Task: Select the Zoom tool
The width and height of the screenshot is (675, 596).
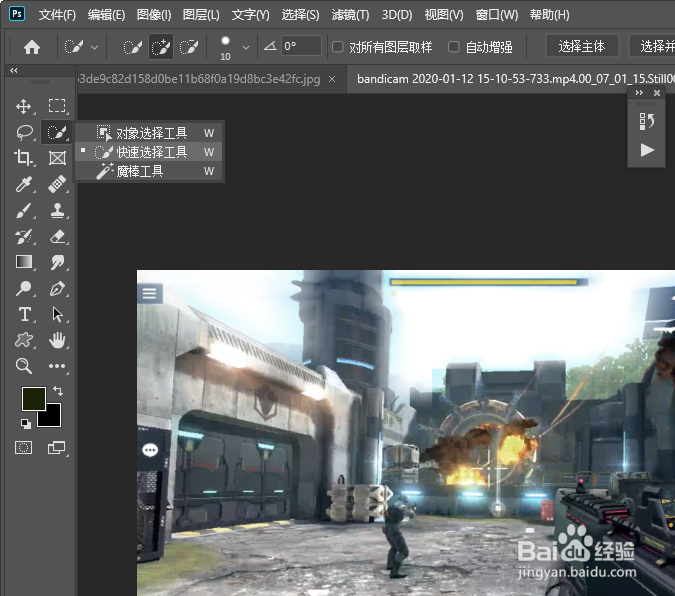Action: click(23, 366)
